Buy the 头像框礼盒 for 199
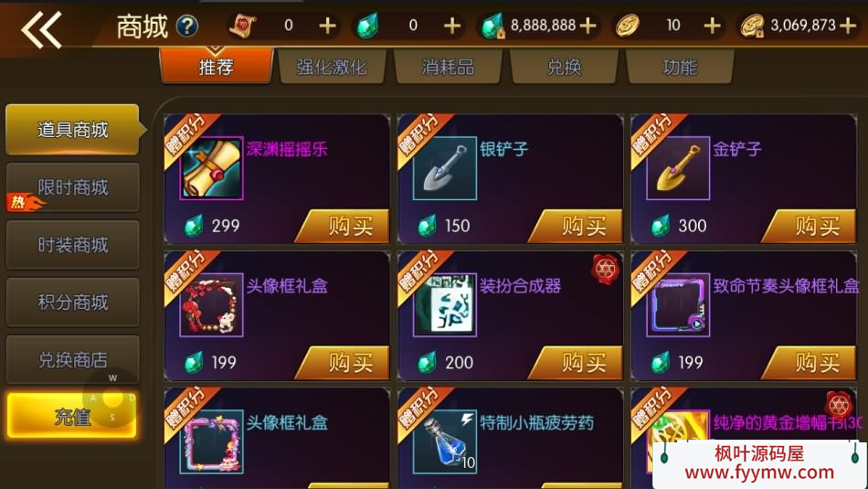Screen dimensions: 868x489 (343, 363)
